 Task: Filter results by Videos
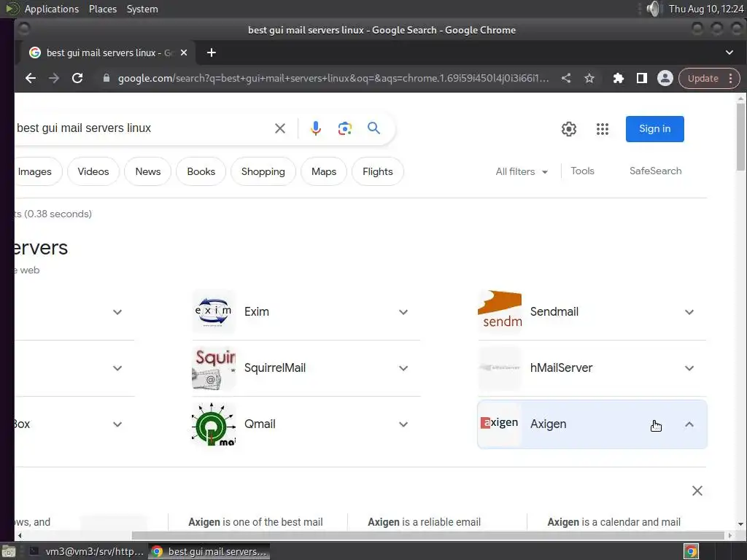(x=93, y=171)
